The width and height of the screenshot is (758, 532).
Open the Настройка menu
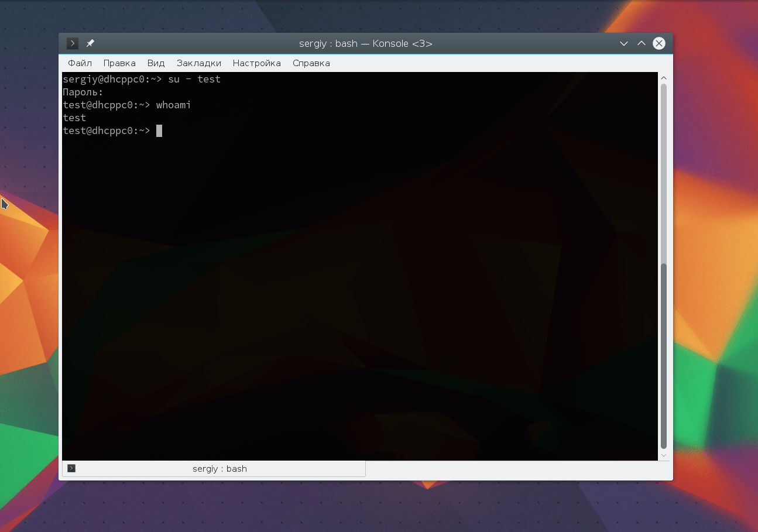click(256, 63)
